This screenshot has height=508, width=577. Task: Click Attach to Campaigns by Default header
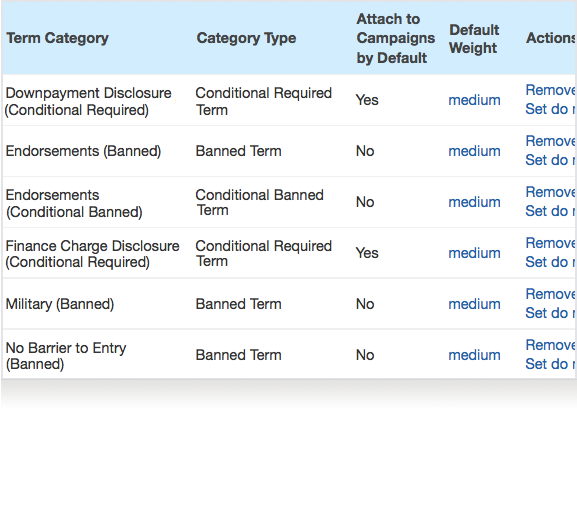[x=396, y=39]
